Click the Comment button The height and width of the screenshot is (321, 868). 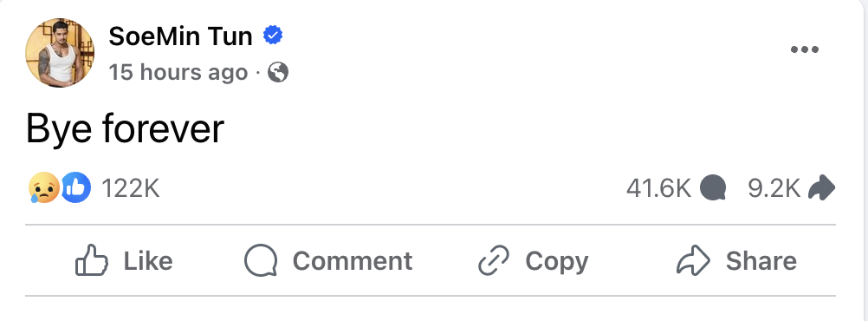point(328,260)
